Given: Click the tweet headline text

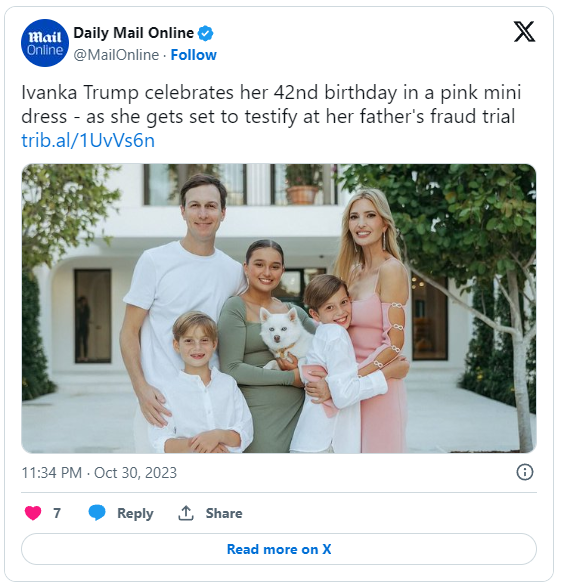Looking at the screenshot, I should tap(271, 104).
